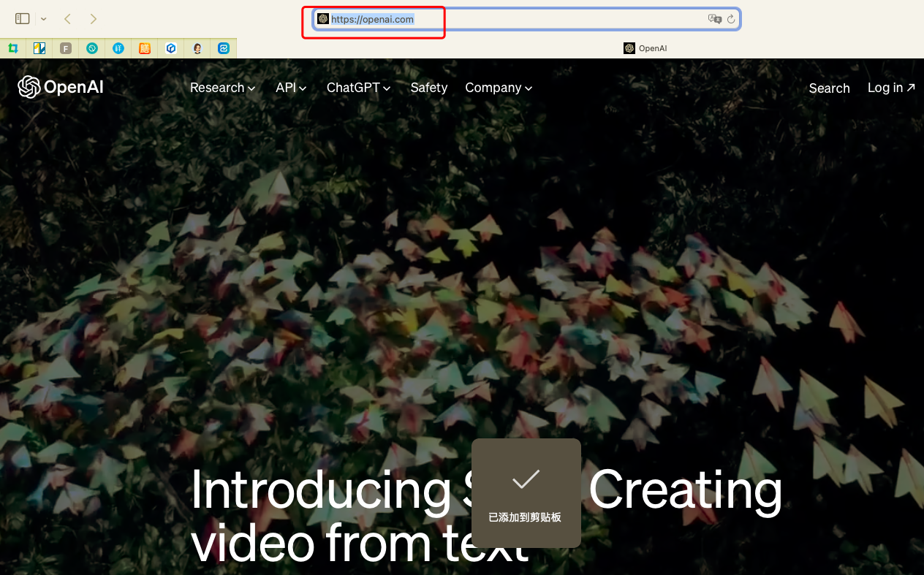The width and height of the screenshot is (924, 575).
Task: Click the translate page icon in address bar
Action: pos(714,19)
